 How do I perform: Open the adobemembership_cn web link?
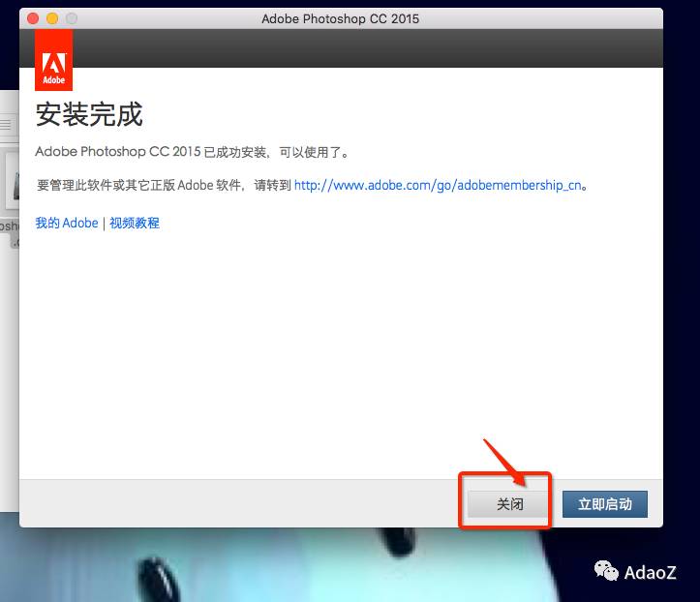pyautogui.click(x=440, y=185)
